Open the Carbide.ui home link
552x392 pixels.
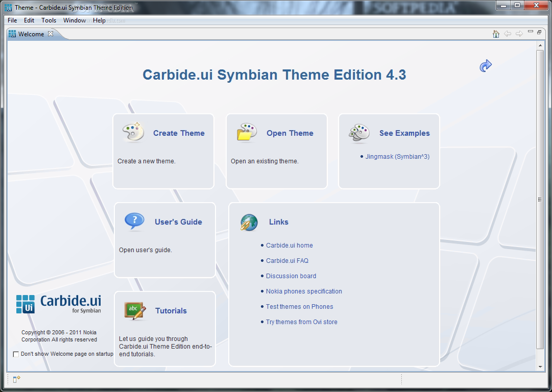290,246
